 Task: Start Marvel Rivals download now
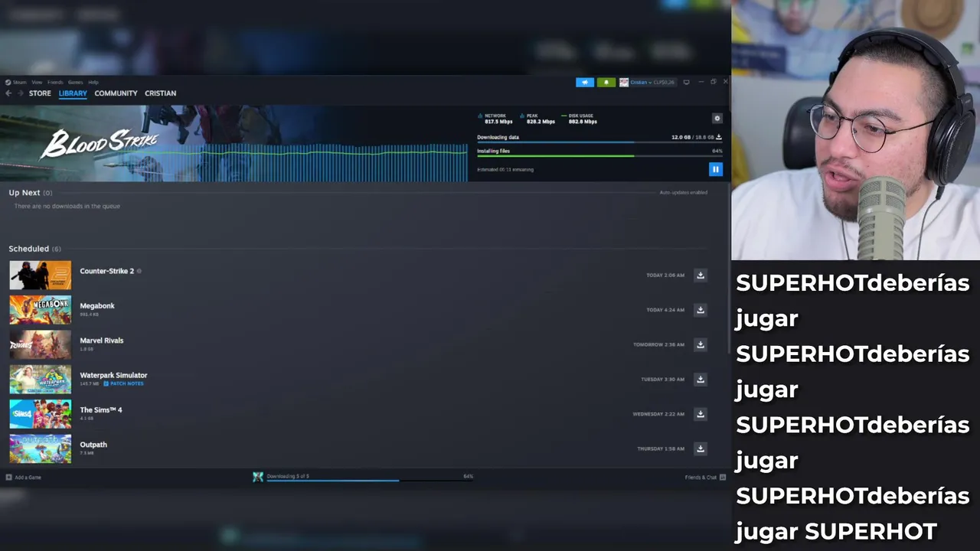[x=700, y=344]
